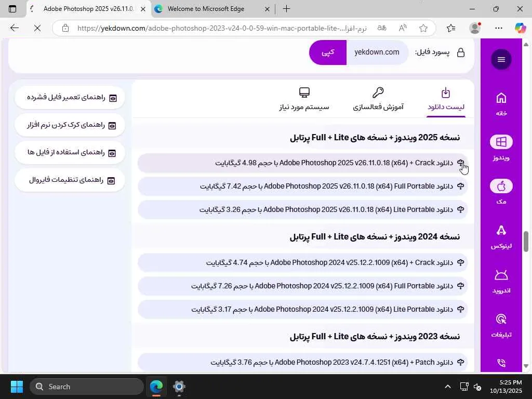Open the guide for using files
532x399 pixels.
[x=70, y=153]
